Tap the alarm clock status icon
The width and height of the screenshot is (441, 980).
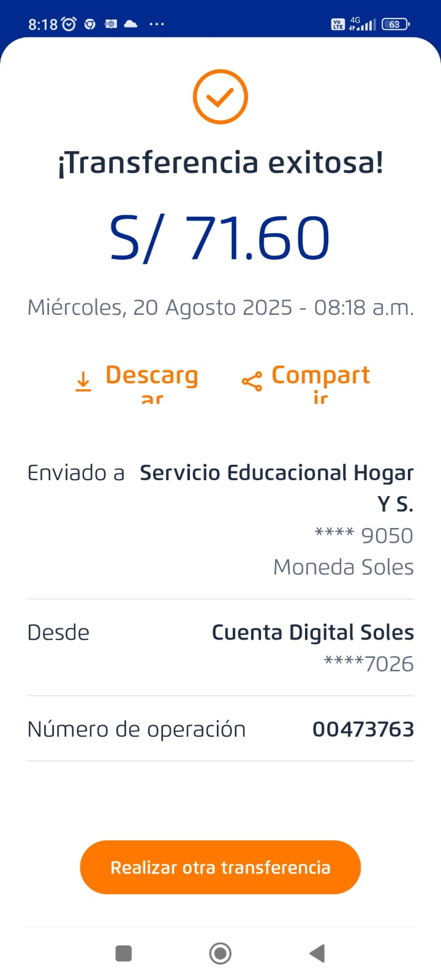click(x=69, y=24)
